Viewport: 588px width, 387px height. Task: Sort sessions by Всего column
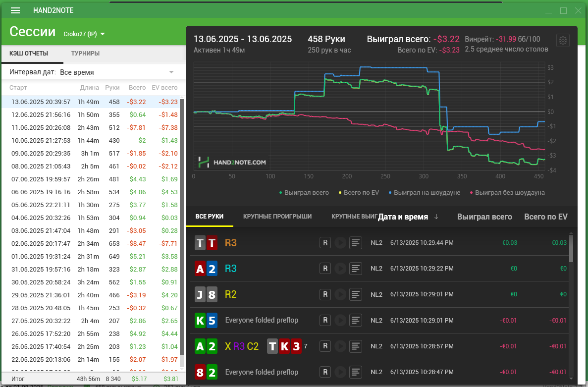pyautogui.click(x=137, y=87)
